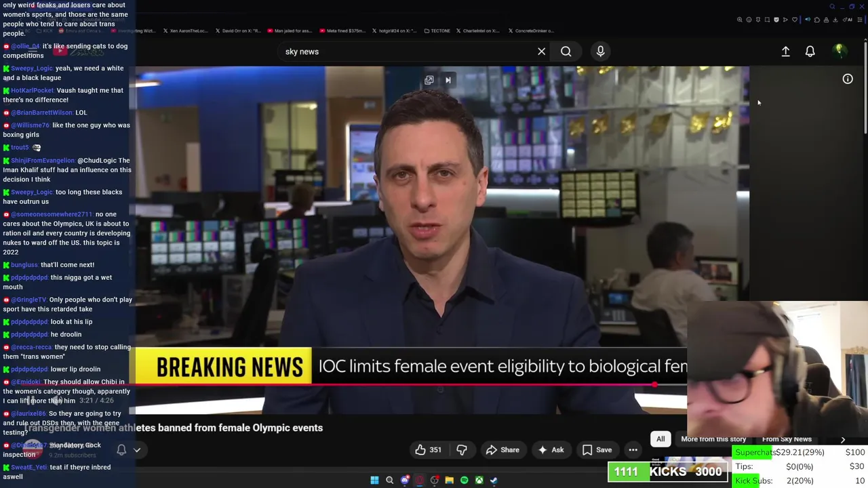The width and height of the screenshot is (868, 488).
Task: Open the YouTube account avatar menu
Action: pyautogui.click(x=840, y=52)
